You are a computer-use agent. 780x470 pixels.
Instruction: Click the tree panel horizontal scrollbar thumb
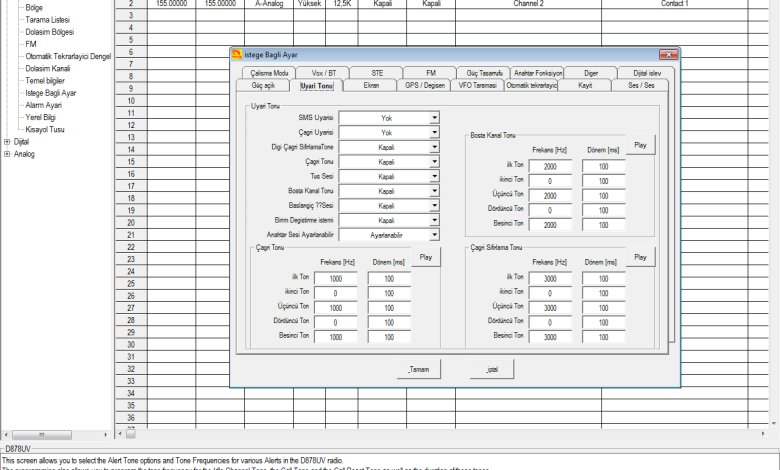[x=42, y=435]
